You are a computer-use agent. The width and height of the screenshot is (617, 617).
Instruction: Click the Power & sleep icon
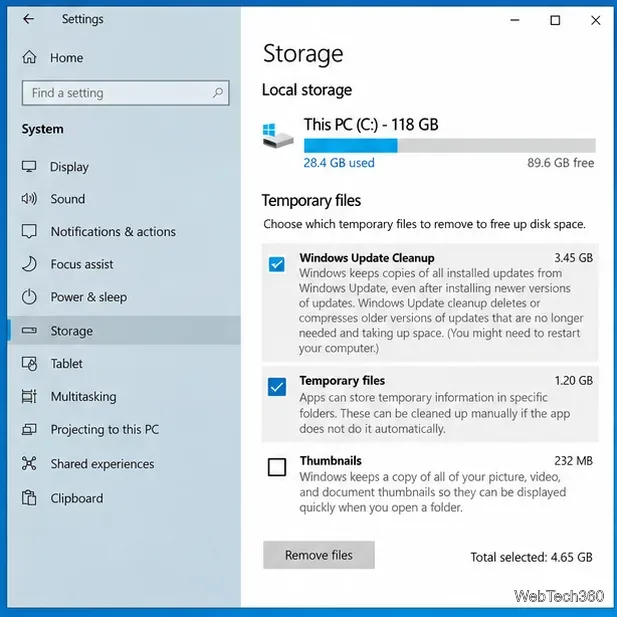coord(29,297)
